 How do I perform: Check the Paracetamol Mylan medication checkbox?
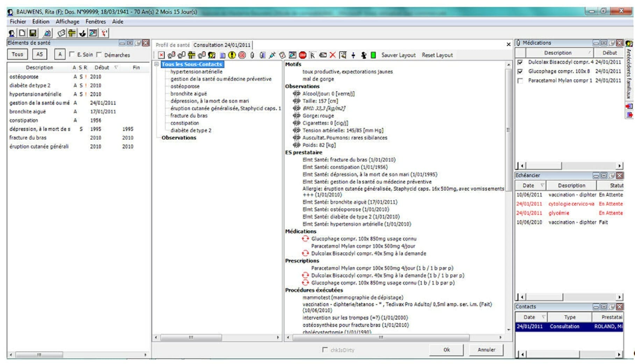tap(520, 81)
